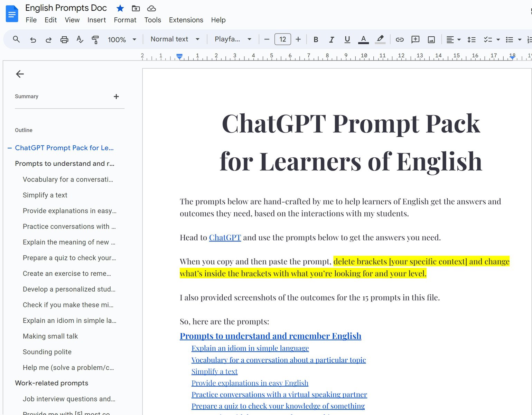The height and width of the screenshot is (415, 532).
Task: Go to 'Simplify a text' in outline
Action: click(x=45, y=195)
